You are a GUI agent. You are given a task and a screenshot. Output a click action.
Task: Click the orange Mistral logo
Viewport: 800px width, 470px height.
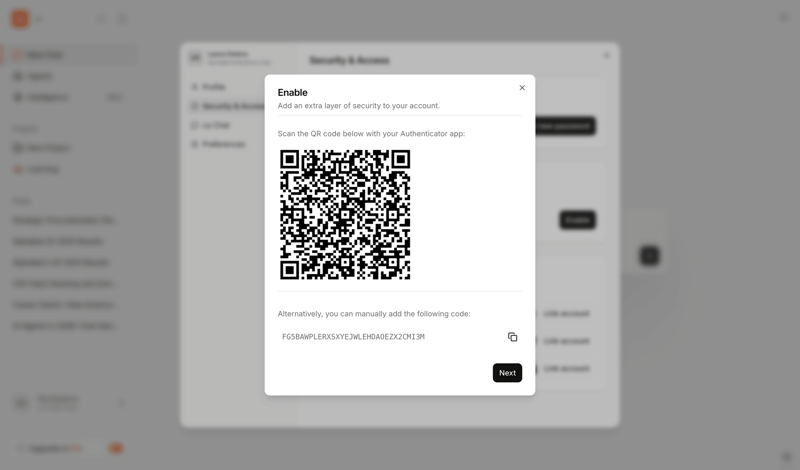20,19
